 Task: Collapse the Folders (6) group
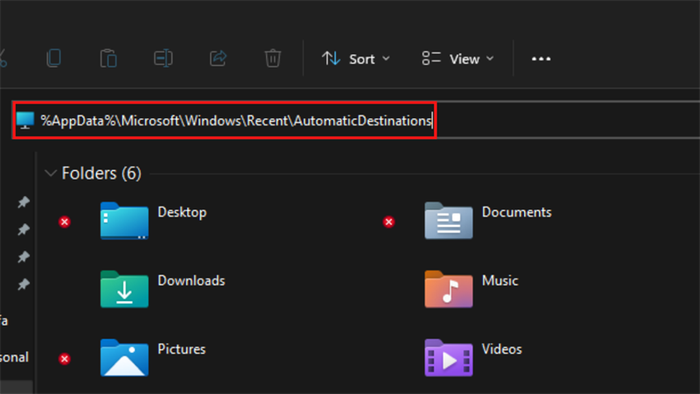pyautogui.click(x=51, y=173)
